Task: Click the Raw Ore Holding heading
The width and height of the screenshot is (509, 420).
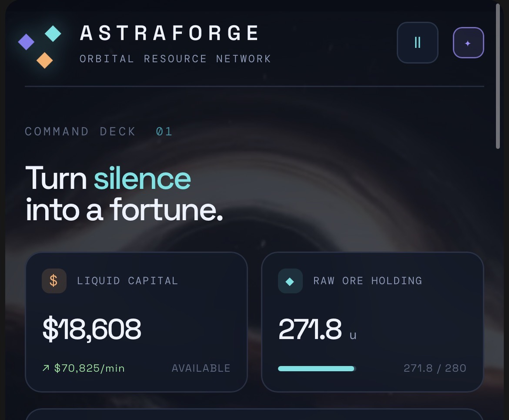Action: coord(368,281)
